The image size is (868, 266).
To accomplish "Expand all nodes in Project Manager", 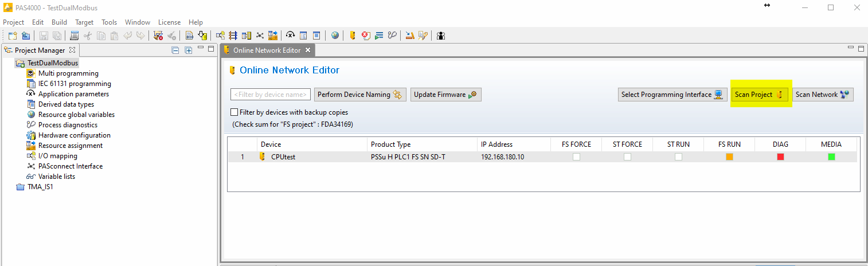I will click(188, 50).
